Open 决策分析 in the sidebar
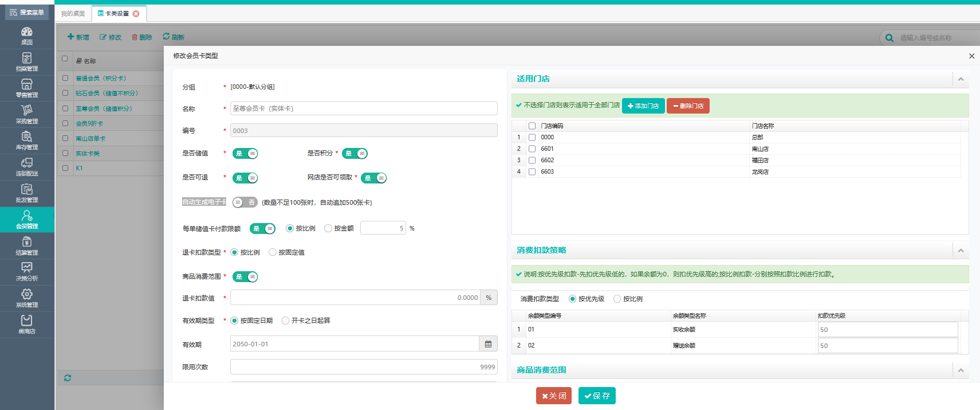980x410 pixels. click(27, 272)
